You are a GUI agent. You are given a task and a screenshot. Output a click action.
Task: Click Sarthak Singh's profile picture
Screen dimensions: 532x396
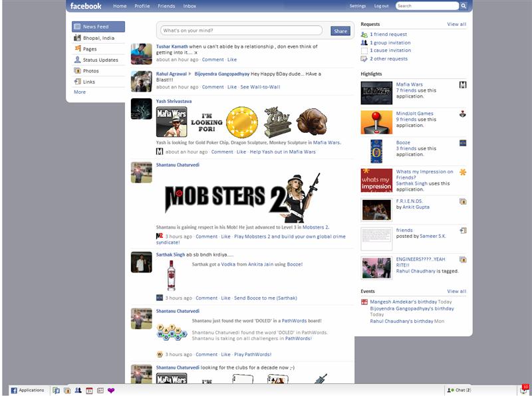pos(141,262)
